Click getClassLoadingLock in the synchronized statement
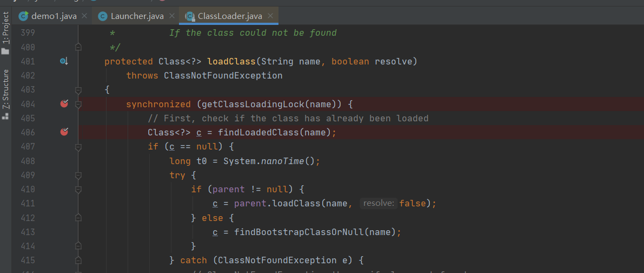This screenshot has height=273, width=644. click(250, 105)
